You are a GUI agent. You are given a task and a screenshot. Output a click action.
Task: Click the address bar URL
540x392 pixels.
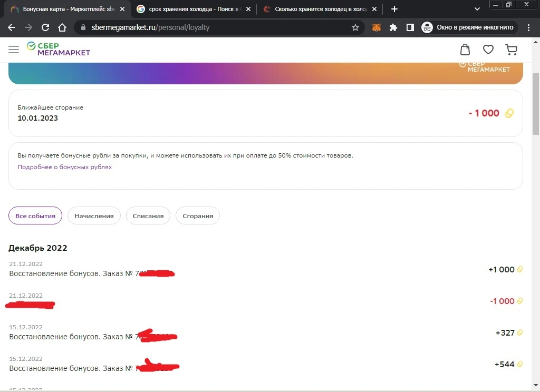[x=150, y=27]
